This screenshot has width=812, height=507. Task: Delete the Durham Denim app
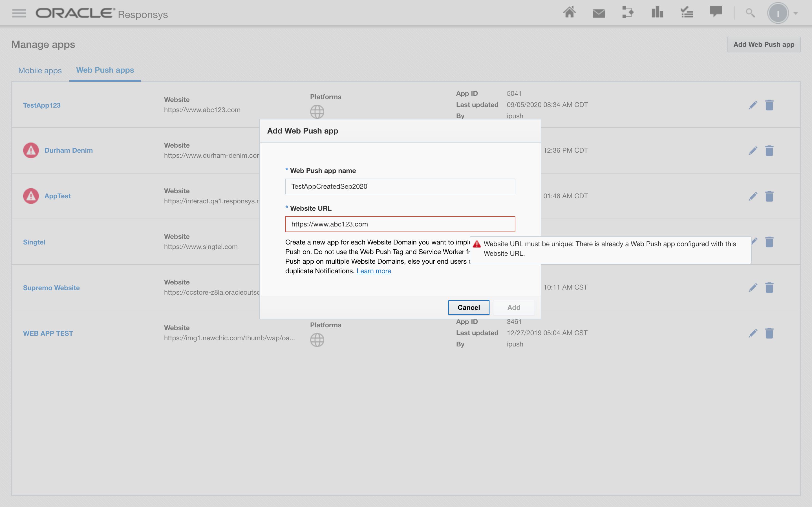[x=769, y=151]
